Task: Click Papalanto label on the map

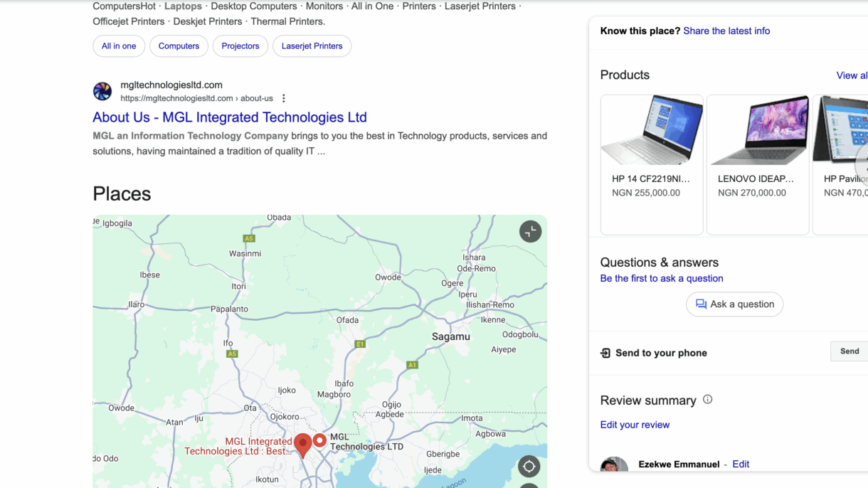Action: (229, 309)
